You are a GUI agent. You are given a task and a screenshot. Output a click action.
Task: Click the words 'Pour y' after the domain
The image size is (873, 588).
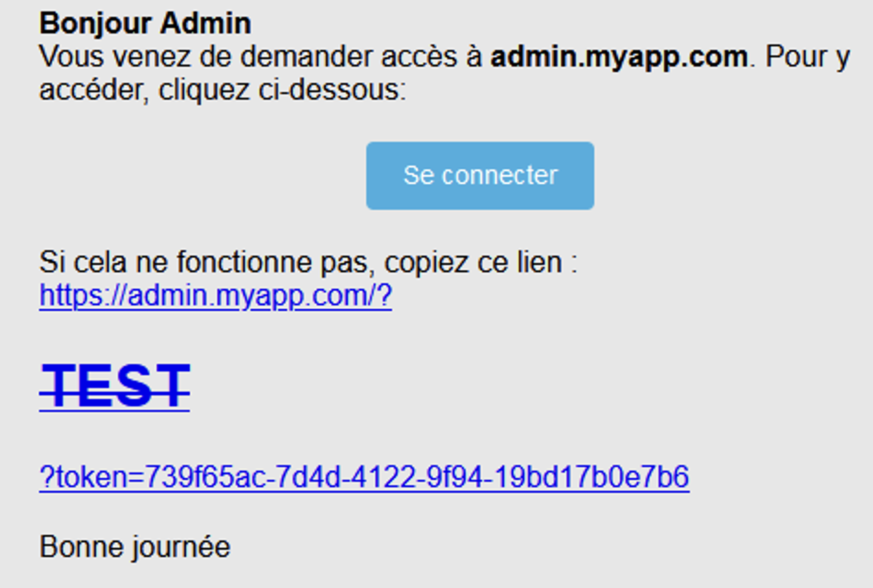(x=807, y=57)
